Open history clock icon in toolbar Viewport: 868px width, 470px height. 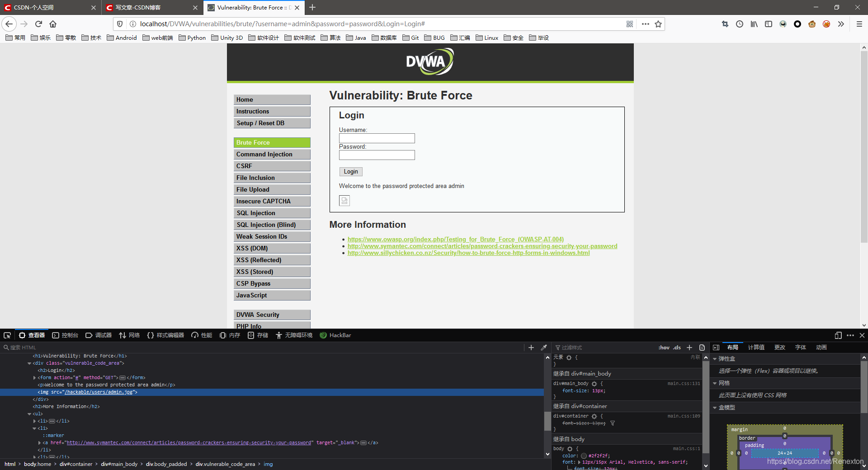pyautogui.click(x=740, y=24)
